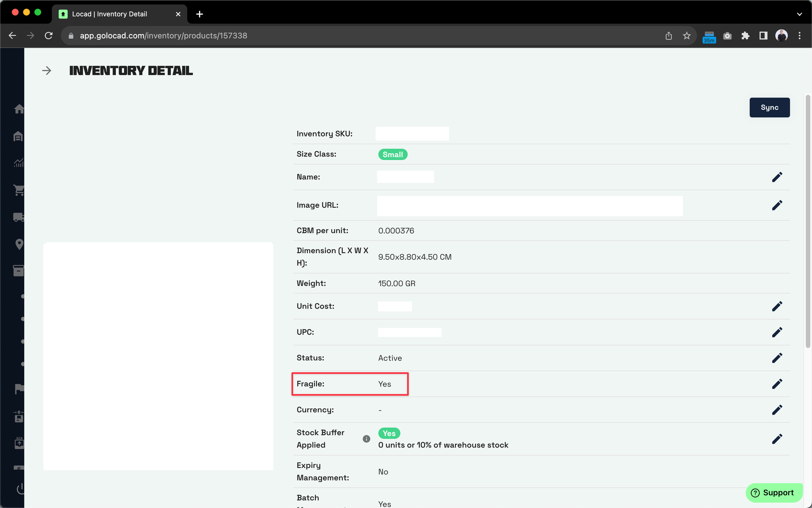Viewport: 812px width, 508px height.
Task: Open the browser tab list chevron
Action: coord(799,14)
